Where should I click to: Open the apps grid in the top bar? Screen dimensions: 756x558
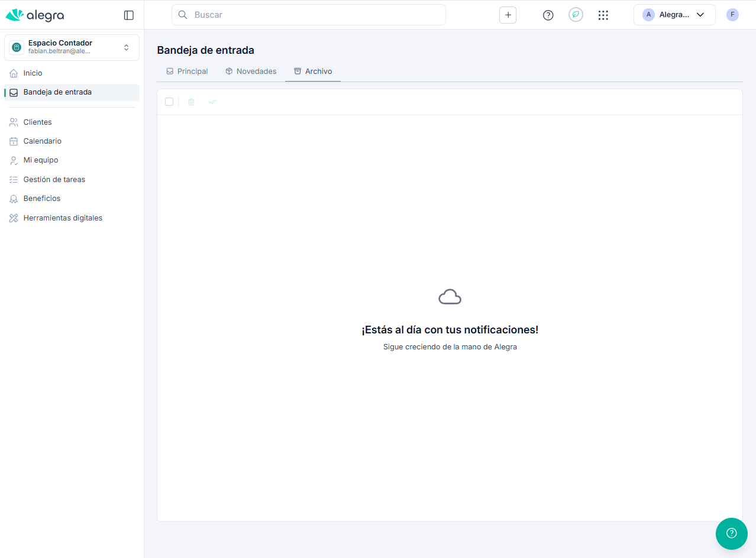click(x=603, y=15)
